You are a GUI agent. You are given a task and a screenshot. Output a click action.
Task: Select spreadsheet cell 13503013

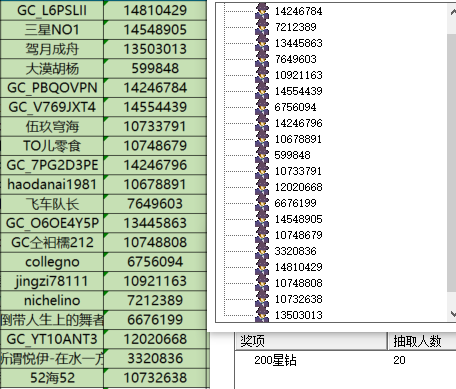(155, 49)
